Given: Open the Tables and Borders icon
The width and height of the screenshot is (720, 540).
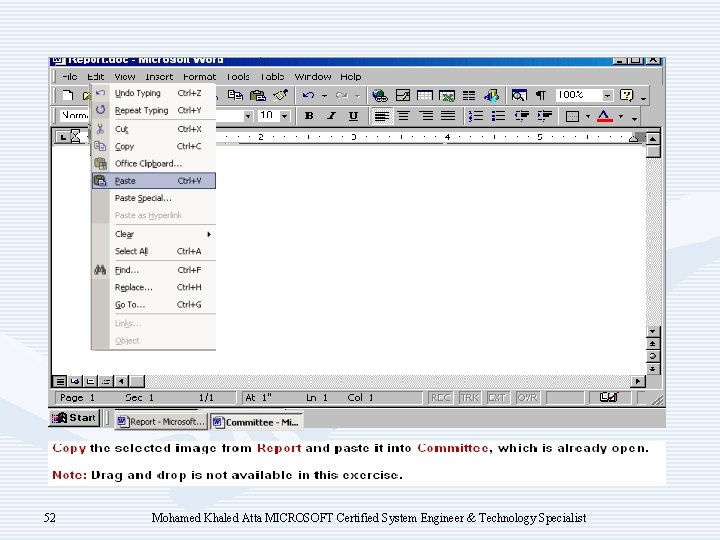Looking at the screenshot, I should [x=403, y=96].
